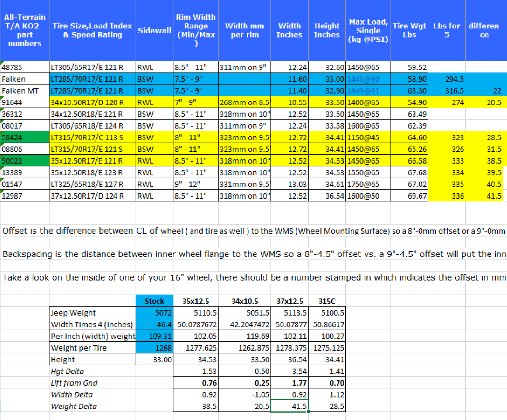The width and height of the screenshot is (507, 420).
Task: Select Lbs for 5 value 294.5
Action: coord(447,79)
